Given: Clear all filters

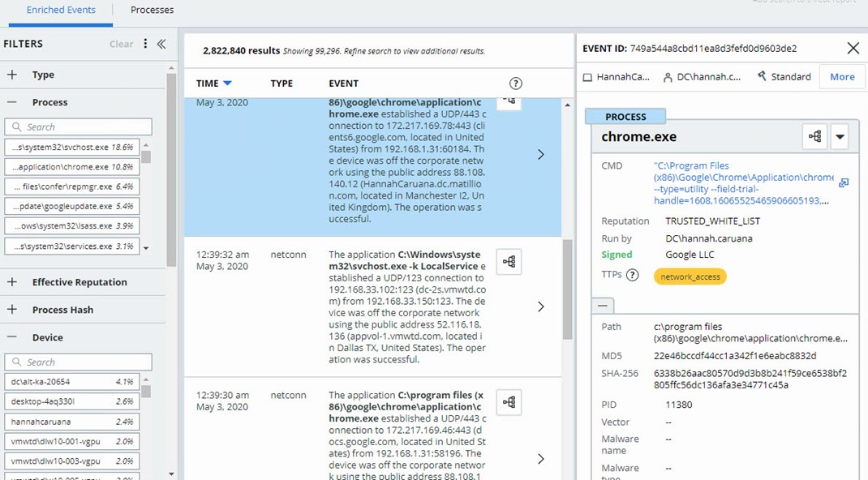Looking at the screenshot, I should click(x=121, y=45).
